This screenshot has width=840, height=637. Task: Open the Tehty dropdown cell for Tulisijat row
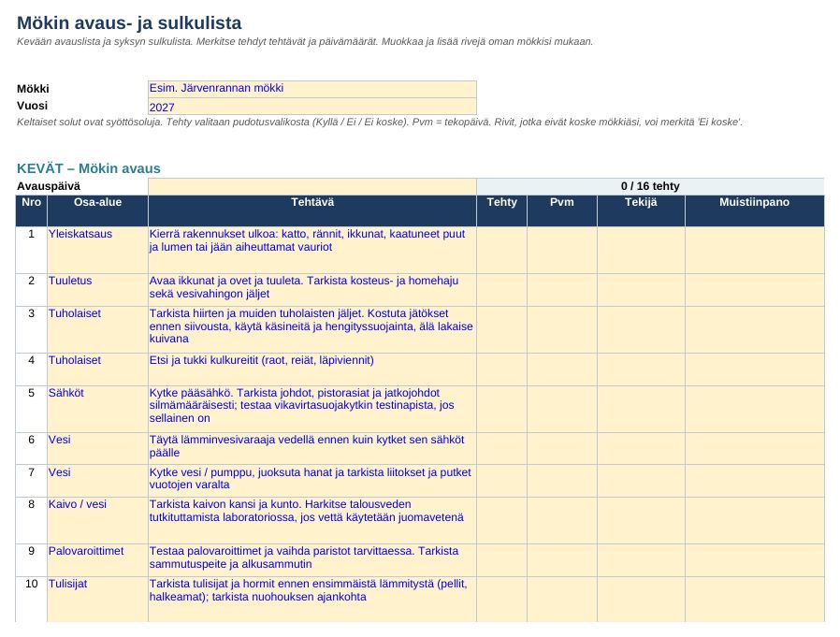coord(501,600)
